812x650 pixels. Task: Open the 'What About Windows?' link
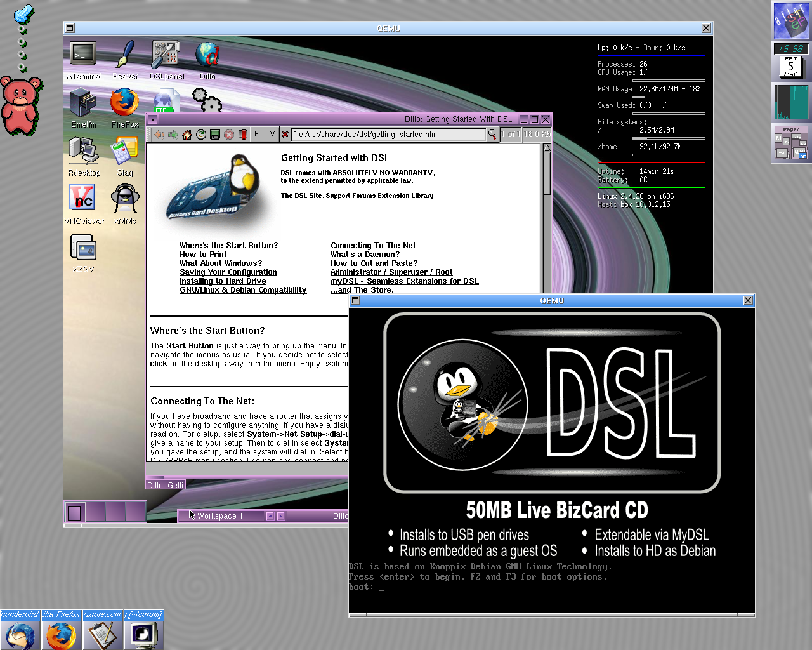click(220, 263)
